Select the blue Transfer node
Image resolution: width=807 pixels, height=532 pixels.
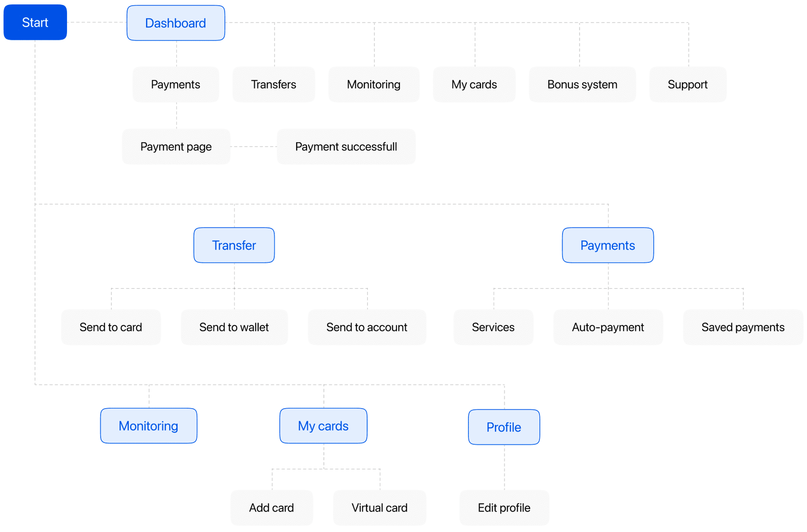point(234,245)
